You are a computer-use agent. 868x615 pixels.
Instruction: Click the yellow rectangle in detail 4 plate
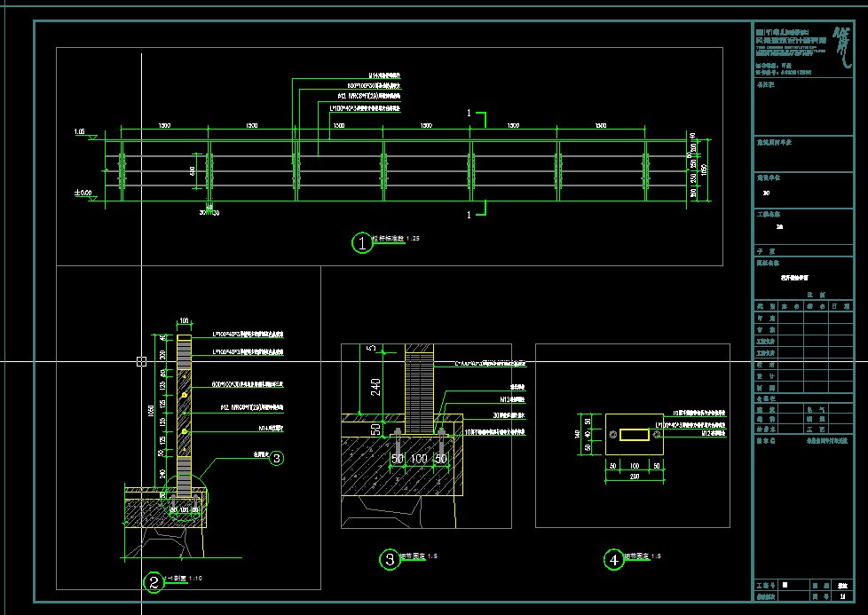point(635,435)
